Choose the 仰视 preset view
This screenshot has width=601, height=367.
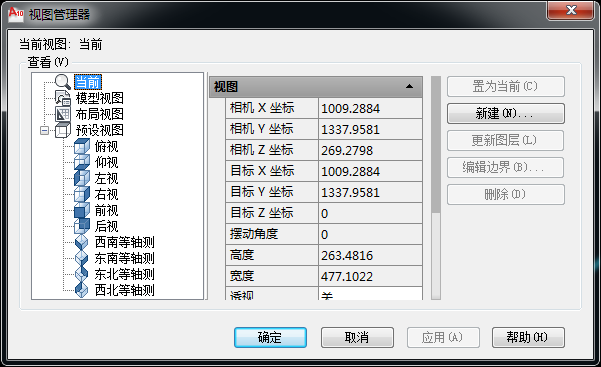107,163
